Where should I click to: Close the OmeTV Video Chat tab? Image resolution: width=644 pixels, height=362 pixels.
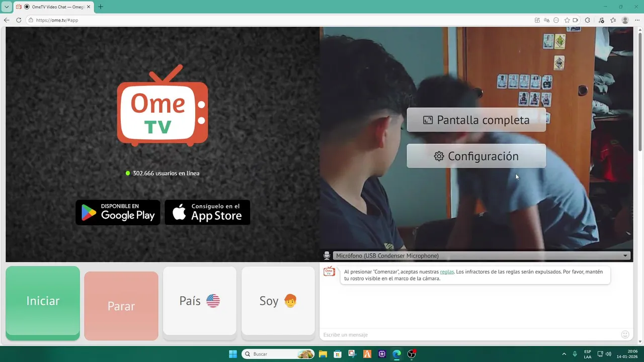tap(89, 7)
